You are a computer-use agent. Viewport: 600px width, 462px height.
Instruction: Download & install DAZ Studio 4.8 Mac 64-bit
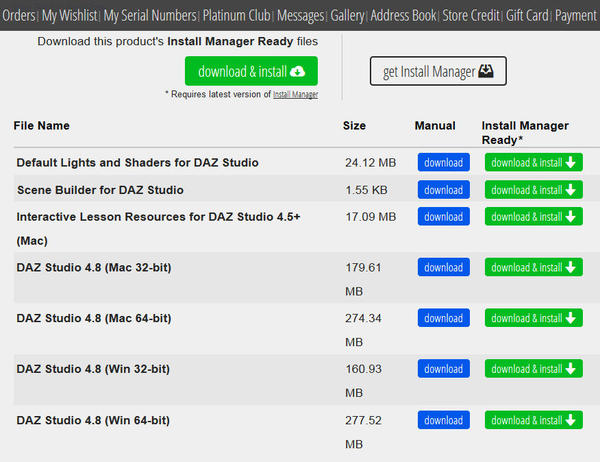coord(533,318)
